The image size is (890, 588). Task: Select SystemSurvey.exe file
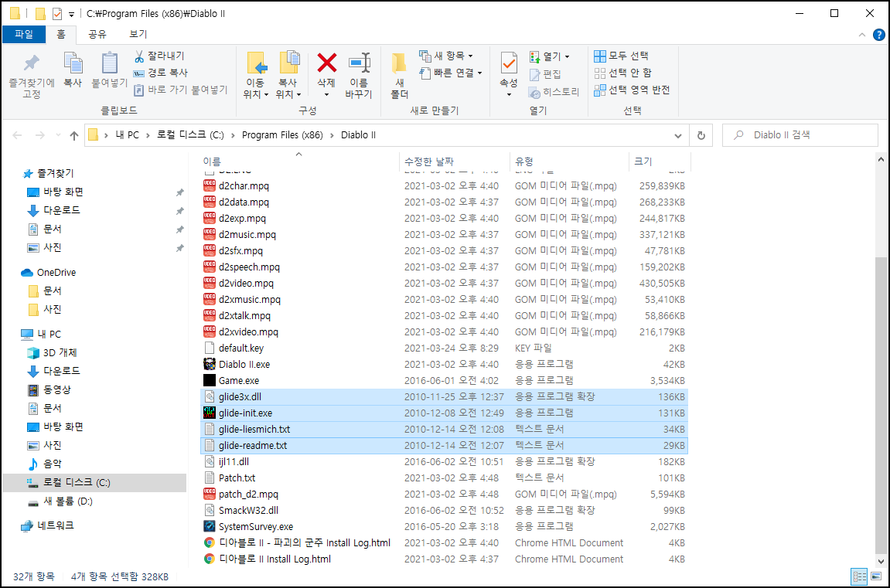445,526
